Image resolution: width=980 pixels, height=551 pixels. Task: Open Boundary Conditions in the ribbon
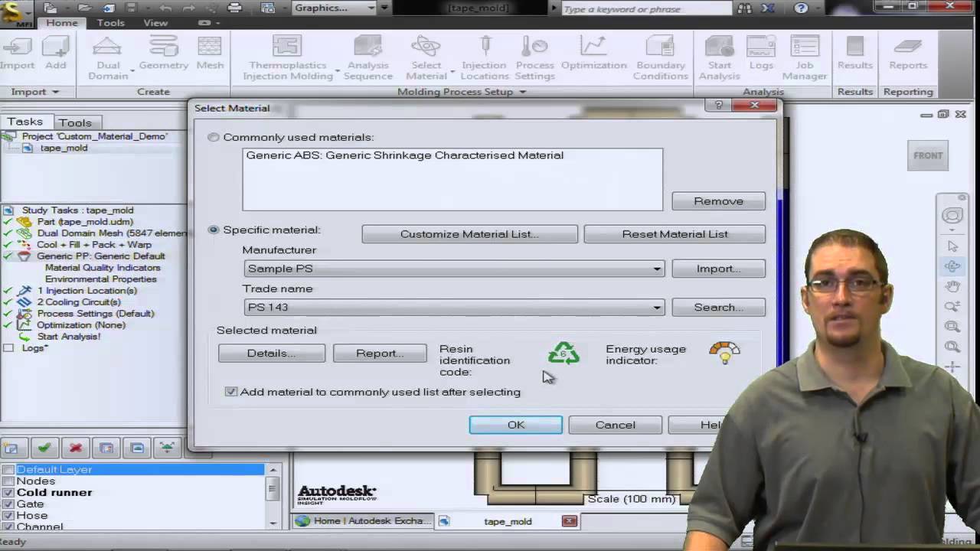point(660,58)
